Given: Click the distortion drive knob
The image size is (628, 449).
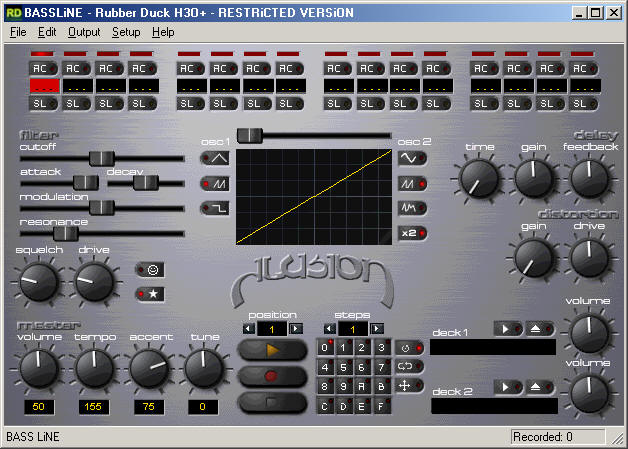Looking at the screenshot, I should (x=590, y=259).
